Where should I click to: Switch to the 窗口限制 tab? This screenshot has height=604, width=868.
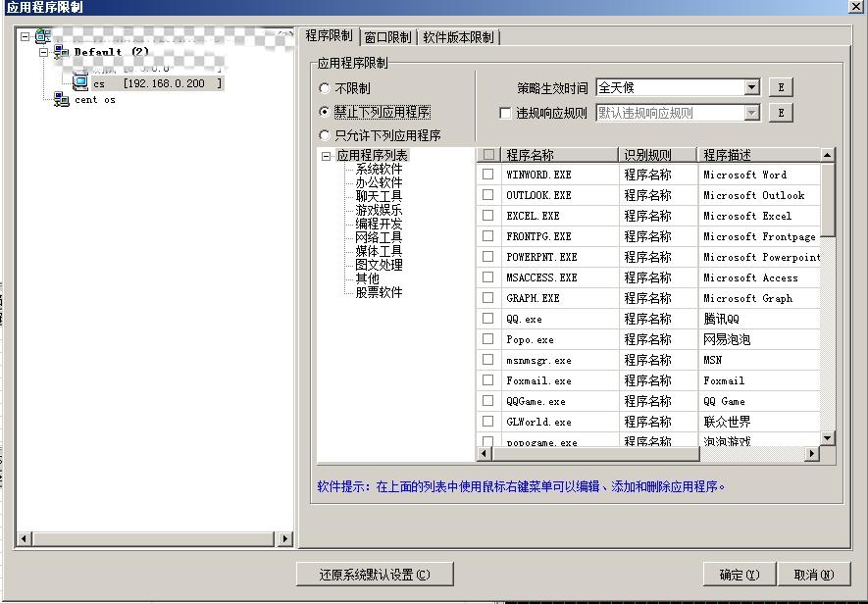387,37
